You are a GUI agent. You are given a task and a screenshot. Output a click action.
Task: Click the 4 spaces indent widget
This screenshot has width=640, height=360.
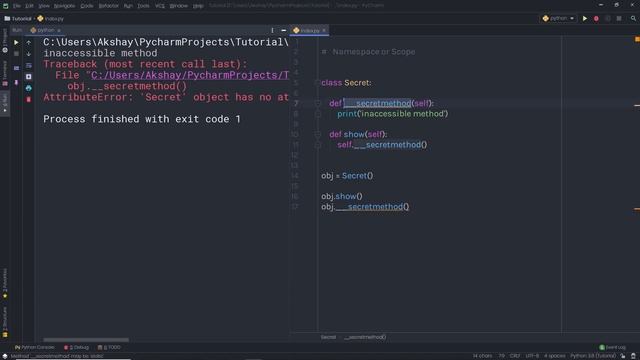554,356
